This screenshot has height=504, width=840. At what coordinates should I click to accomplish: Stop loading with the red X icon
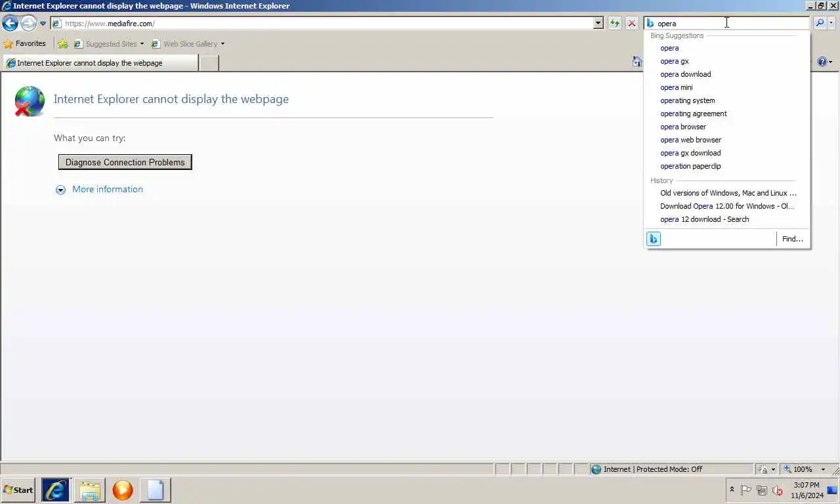point(631,24)
